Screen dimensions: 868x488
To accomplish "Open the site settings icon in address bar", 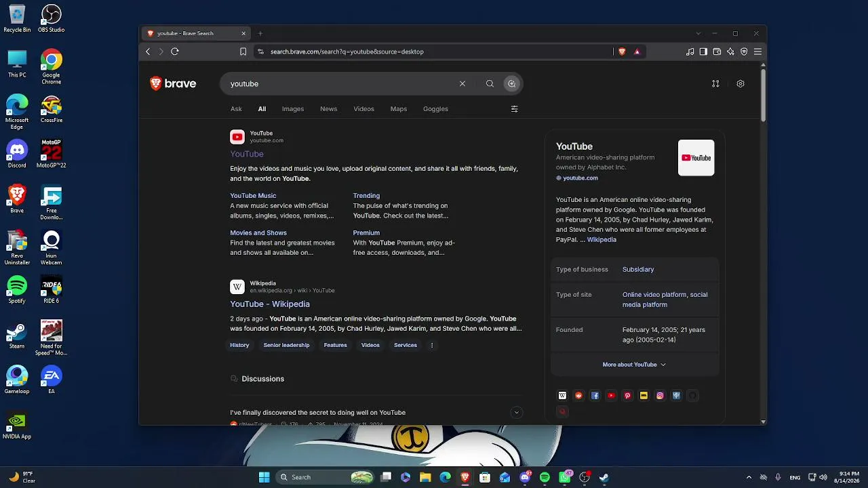I will (260, 52).
